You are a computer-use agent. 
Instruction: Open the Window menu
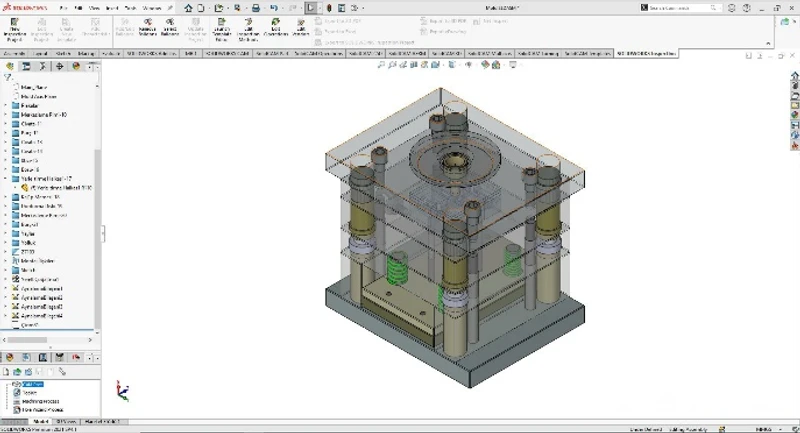tap(152, 8)
